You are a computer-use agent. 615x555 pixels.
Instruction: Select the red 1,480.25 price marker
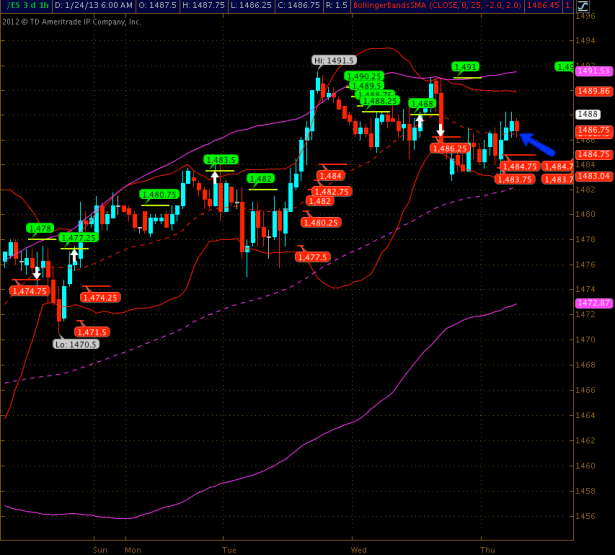point(321,222)
